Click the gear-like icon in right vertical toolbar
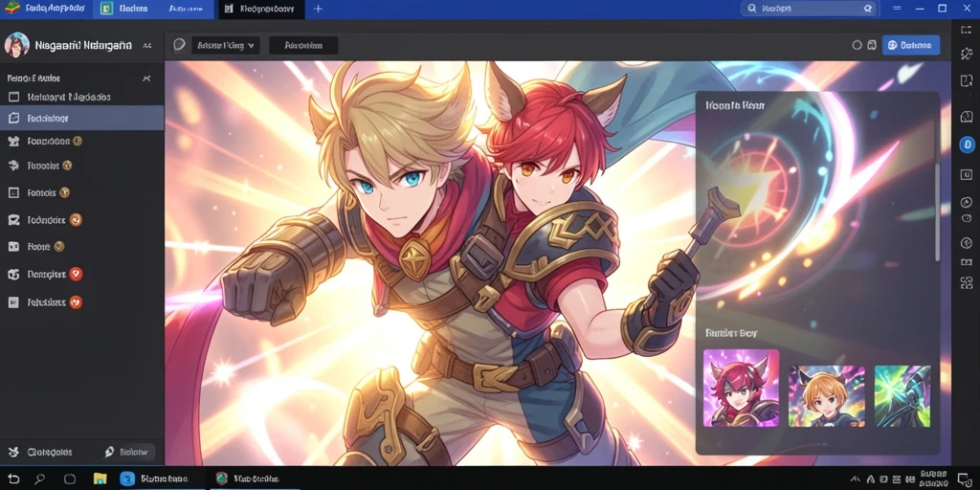 [x=967, y=54]
